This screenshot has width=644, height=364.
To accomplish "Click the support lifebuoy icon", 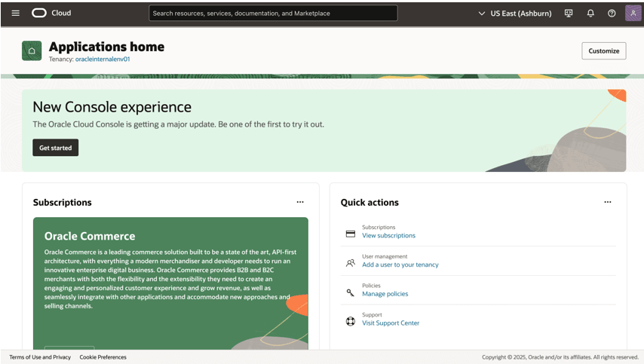I will tap(351, 321).
